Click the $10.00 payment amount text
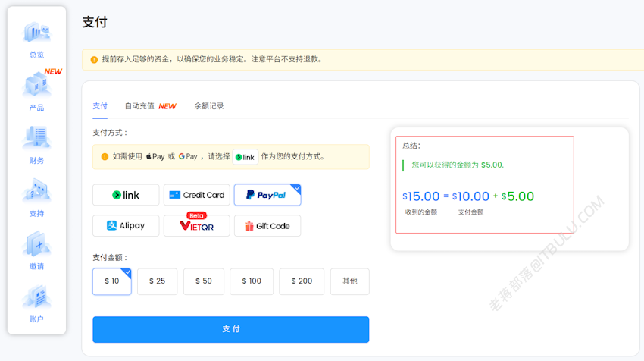Screen dimensions: 644x361 point(470,196)
